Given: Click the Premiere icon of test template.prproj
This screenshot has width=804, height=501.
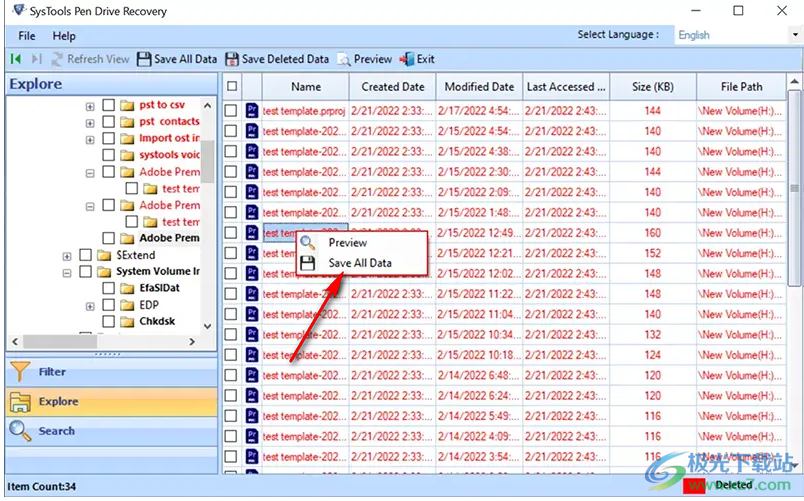Looking at the screenshot, I should pos(252,111).
